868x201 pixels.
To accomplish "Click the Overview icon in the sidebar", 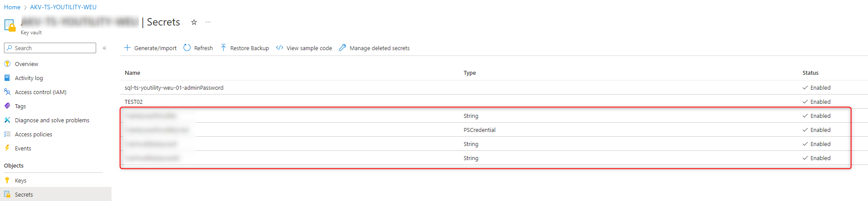I will click(x=7, y=64).
